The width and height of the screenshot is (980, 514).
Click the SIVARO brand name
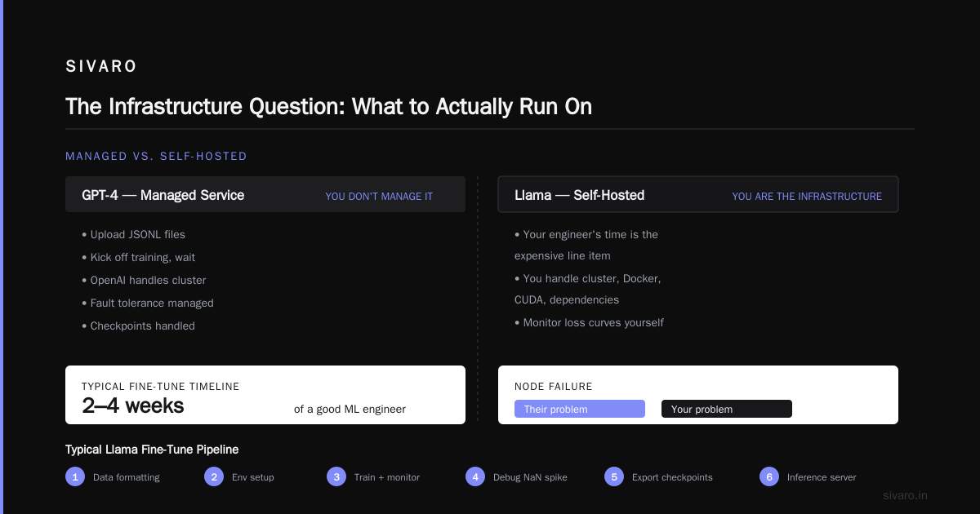click(x=101, y=67)
